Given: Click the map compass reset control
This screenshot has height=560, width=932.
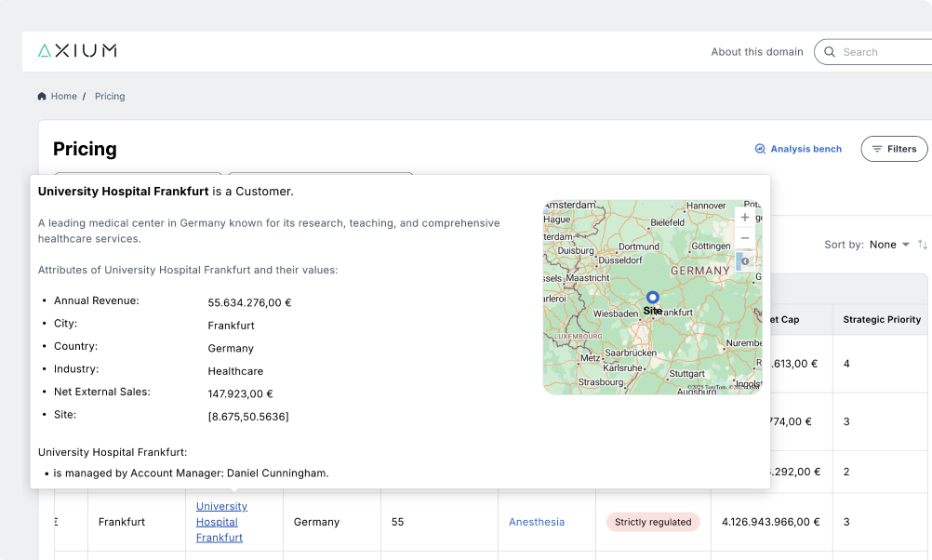Looking at the screenshot, I should 745,261.
